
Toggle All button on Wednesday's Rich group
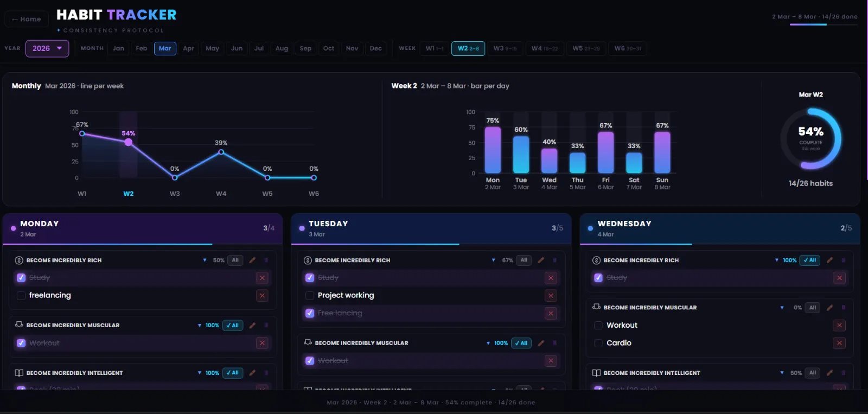click(x=810, y=260)
